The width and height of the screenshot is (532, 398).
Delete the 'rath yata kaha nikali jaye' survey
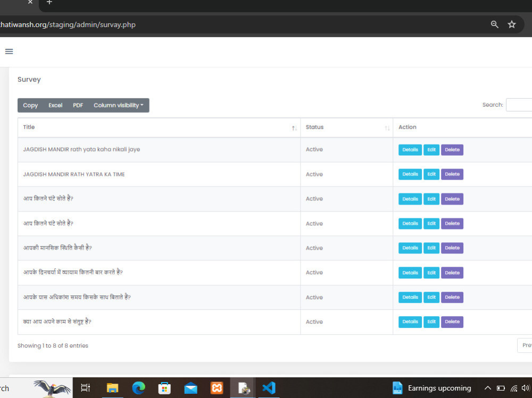pyautogui.click(x=452, y=149)
